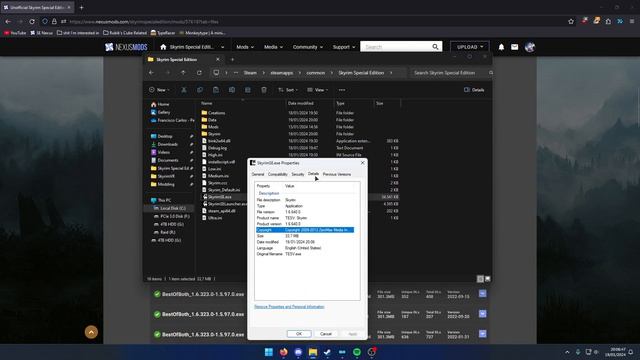Click steamapps in the address breadcrumb
This screenshot has width=640, height=360.
click(282, 73)
